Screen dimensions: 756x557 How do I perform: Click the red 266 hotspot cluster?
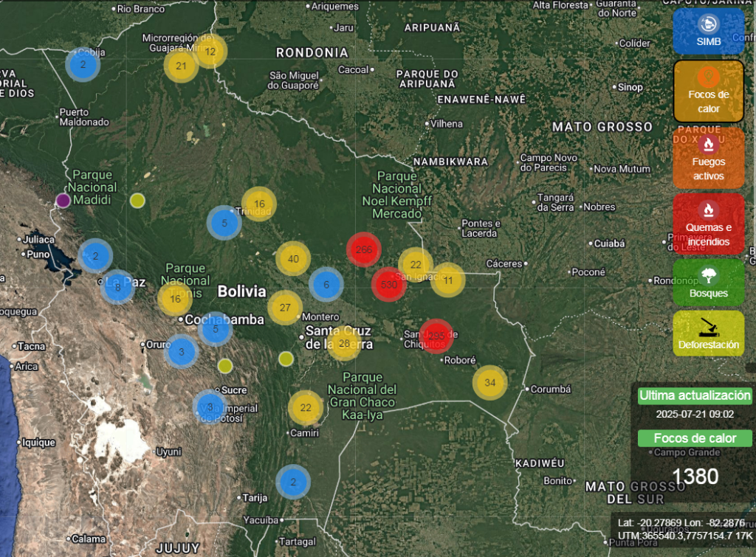pos(363,249)
